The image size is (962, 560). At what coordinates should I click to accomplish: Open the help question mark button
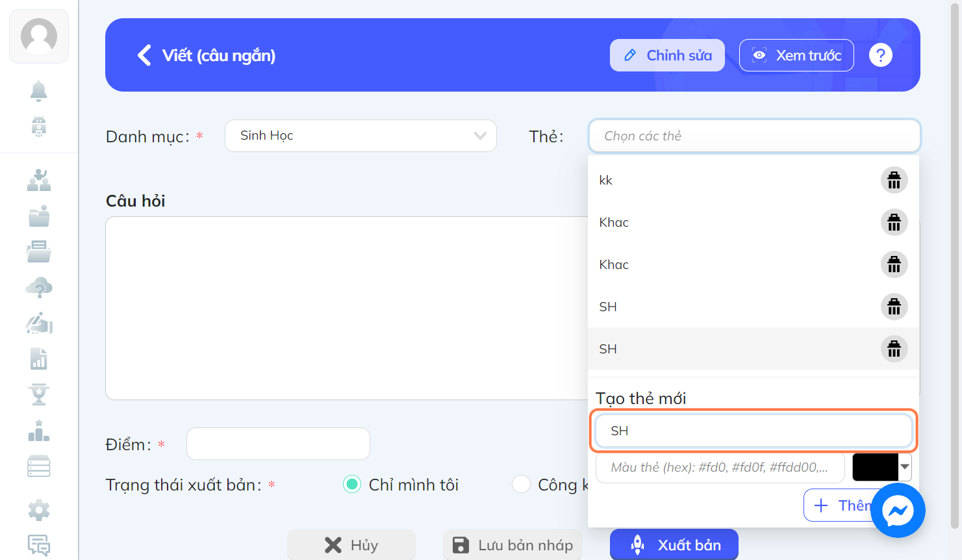(x=881, y=55)
